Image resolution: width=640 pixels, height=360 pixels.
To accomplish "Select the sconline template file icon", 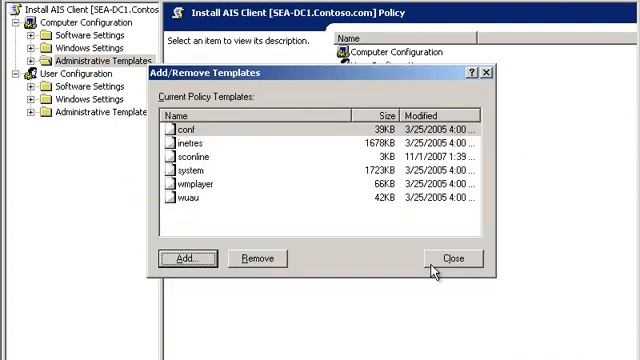I will [170, 156].
